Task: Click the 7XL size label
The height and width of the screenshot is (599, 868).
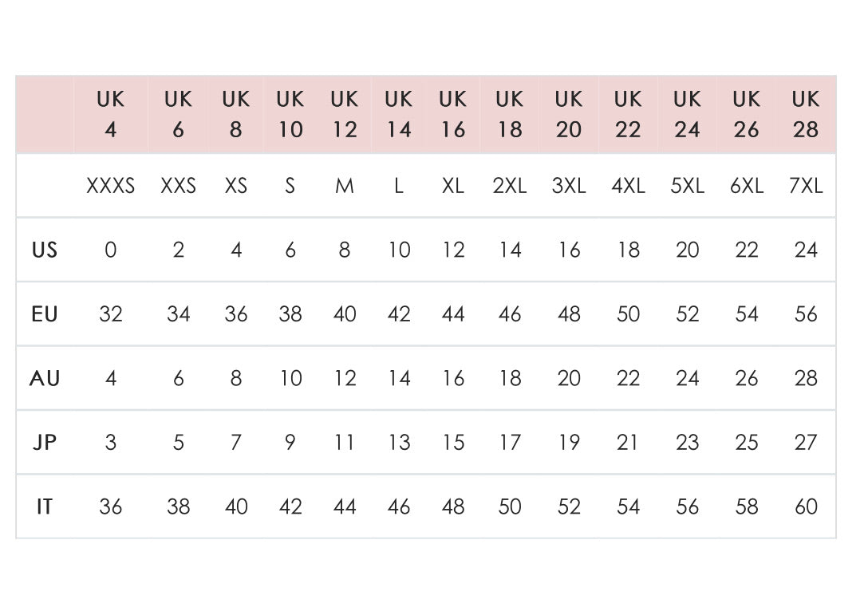Action: coord(806,186)
